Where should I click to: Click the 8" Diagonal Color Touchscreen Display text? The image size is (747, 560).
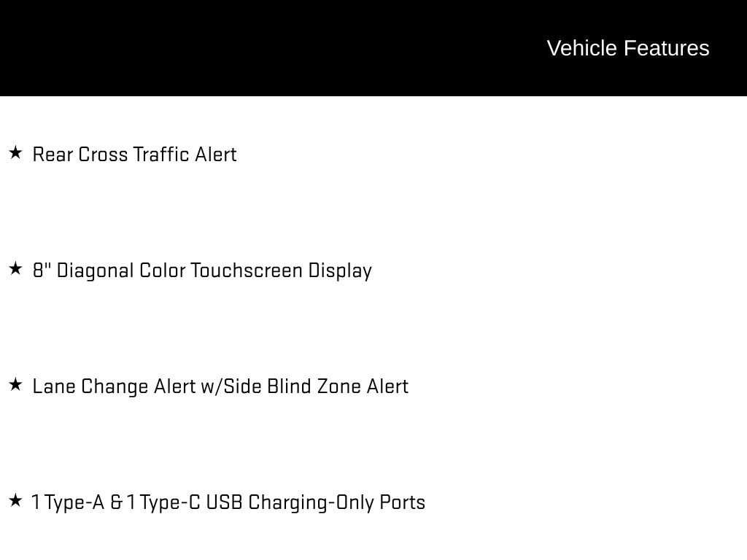pos(202,271)
